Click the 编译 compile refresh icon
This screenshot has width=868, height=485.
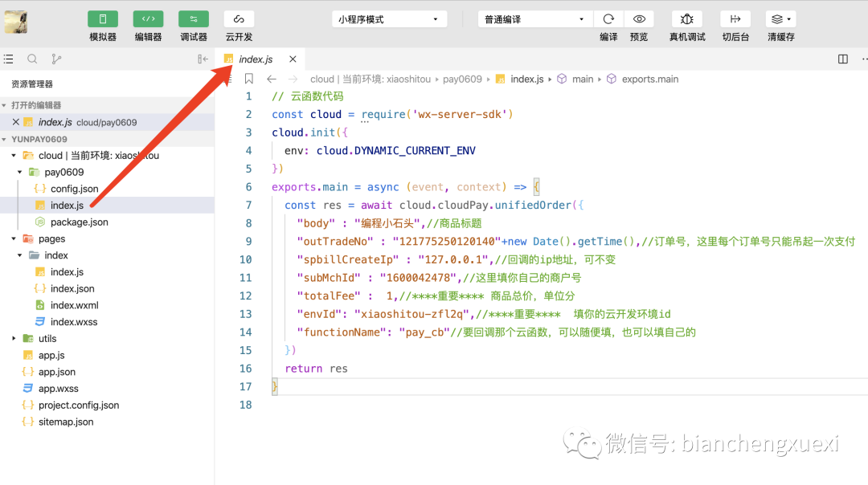608,18
